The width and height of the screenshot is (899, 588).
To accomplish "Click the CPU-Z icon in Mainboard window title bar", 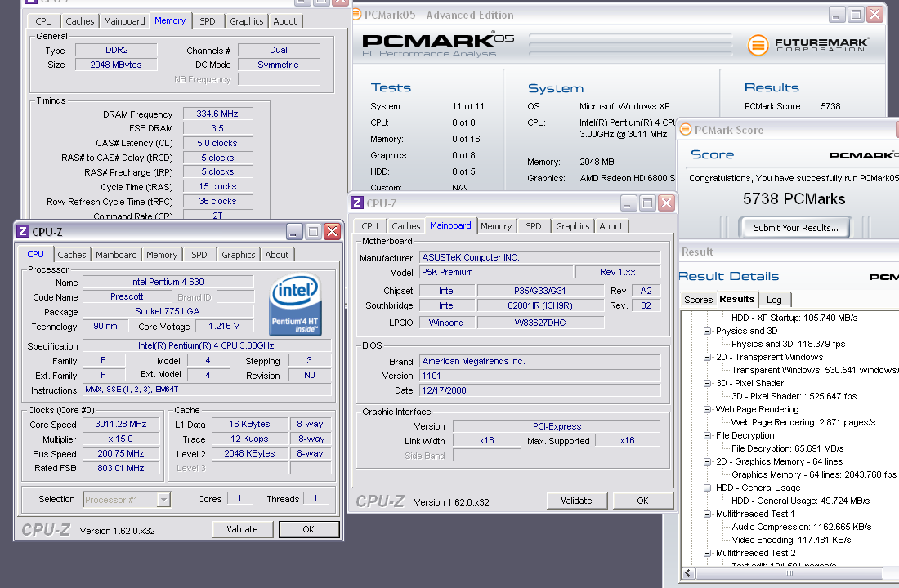I will (x=357, y=203).
